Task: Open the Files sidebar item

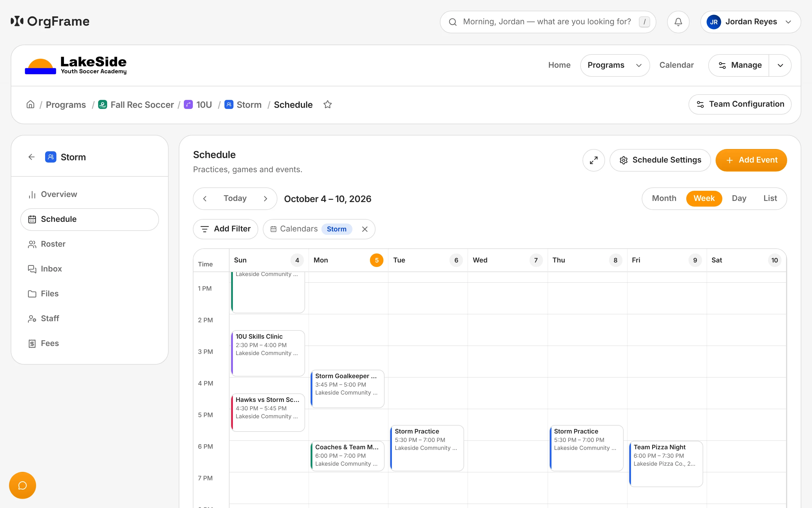Action: [x=90, y=294]
